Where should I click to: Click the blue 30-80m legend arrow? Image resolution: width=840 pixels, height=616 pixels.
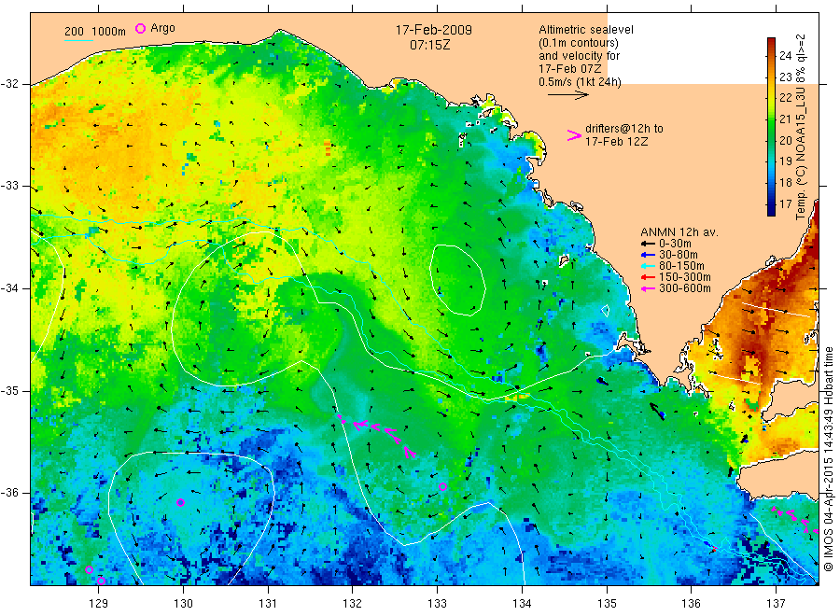(649, 255)
